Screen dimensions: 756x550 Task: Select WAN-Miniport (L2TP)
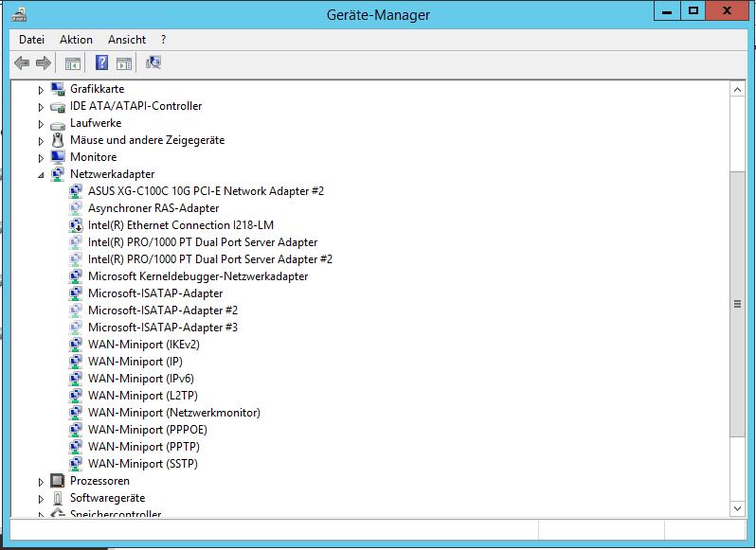143,396
